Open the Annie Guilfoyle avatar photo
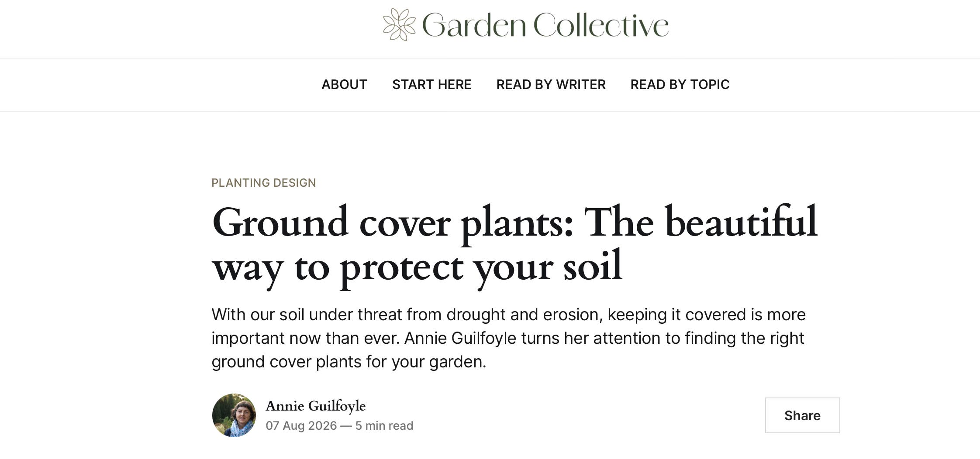Screen dimensions: 980x459 (234, 415)
